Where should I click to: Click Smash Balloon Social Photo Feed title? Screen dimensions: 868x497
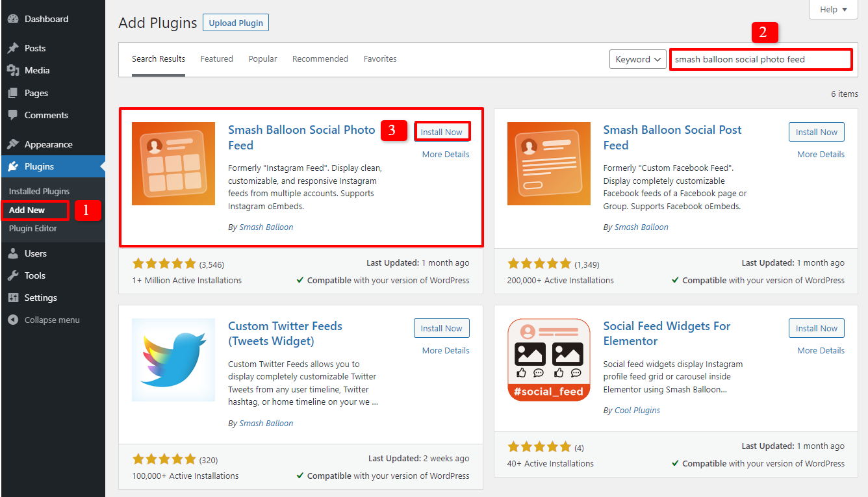(301, 137)
